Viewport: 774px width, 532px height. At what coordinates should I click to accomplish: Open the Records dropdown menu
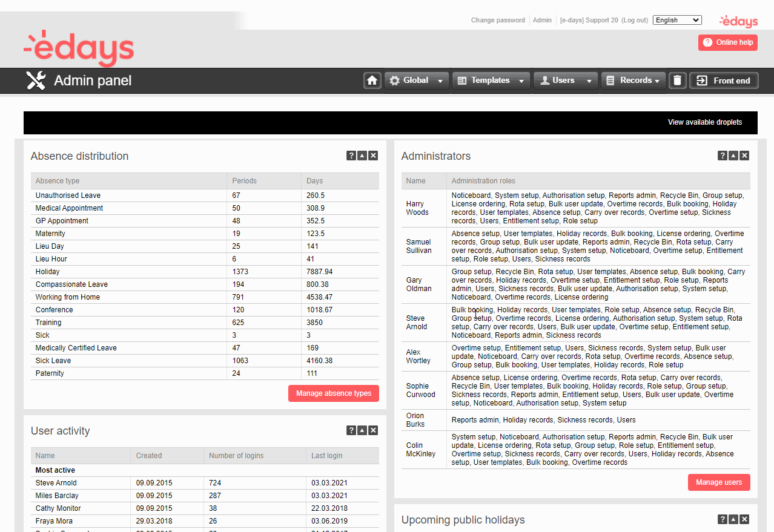633,80
